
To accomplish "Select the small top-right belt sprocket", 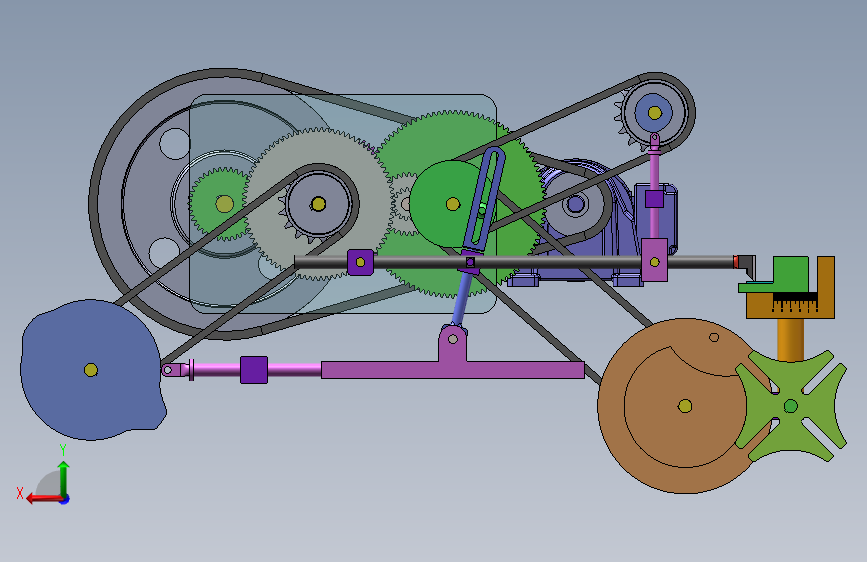I will [x=655, y=113].
